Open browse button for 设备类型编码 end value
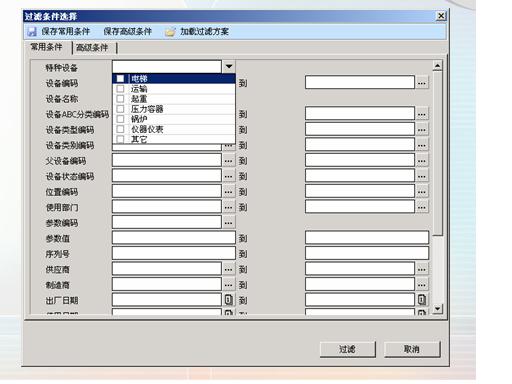 click(422, 129)
